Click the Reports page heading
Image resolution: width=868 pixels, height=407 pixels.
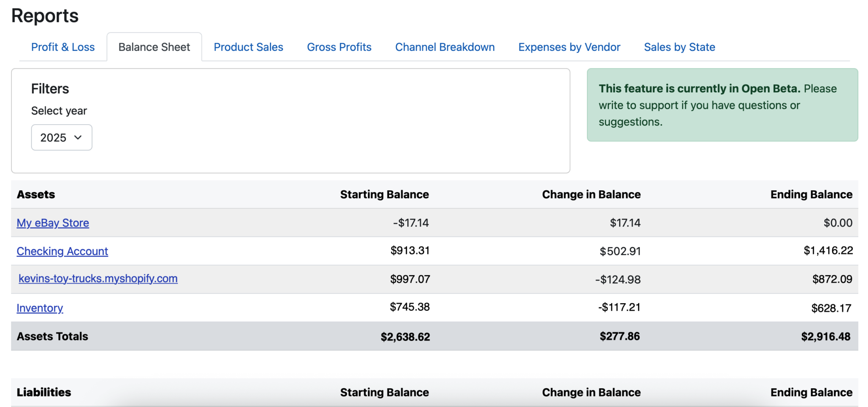[x=45, y=16]
